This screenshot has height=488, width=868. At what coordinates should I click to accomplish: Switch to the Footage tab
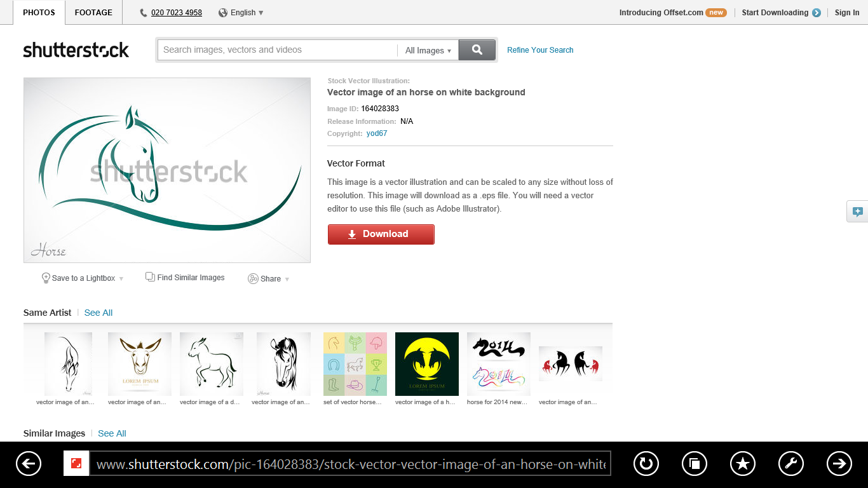[93, 13]
